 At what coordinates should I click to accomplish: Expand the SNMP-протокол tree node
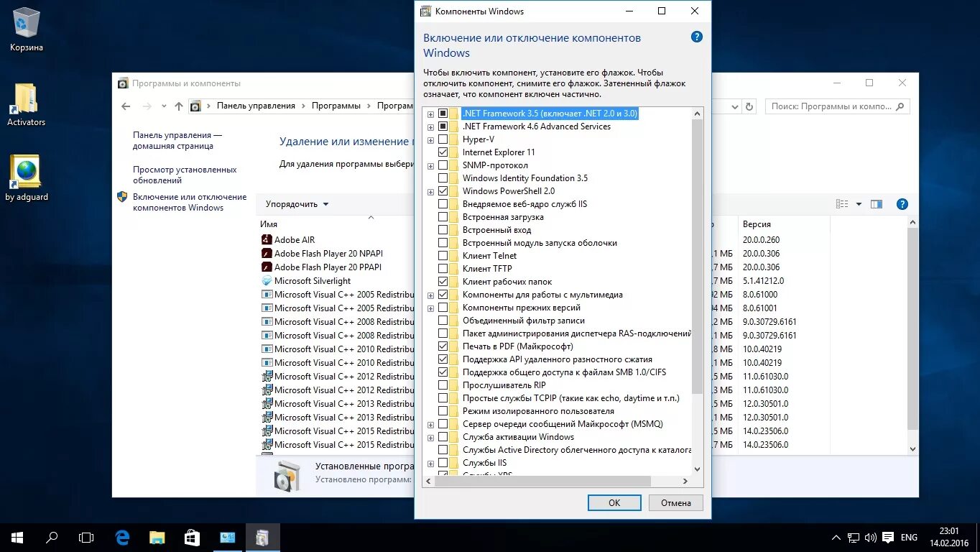tap(431, 165)
